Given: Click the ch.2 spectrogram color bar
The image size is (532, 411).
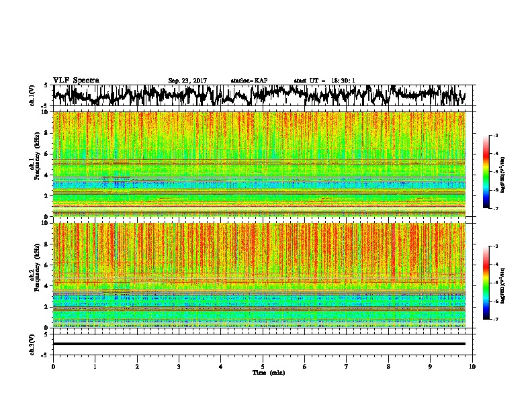Looking at the screenshot, I should click(x=486, y=283).
